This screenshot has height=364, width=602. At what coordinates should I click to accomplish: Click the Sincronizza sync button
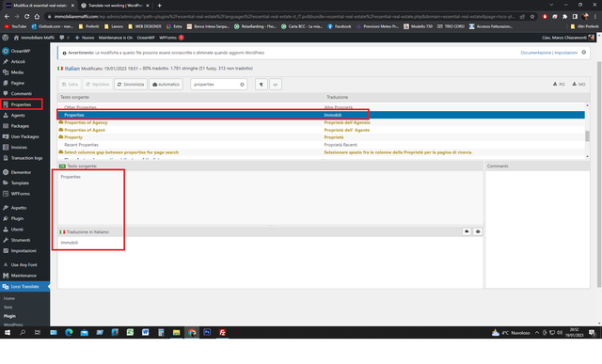click(x=131, y=84)
